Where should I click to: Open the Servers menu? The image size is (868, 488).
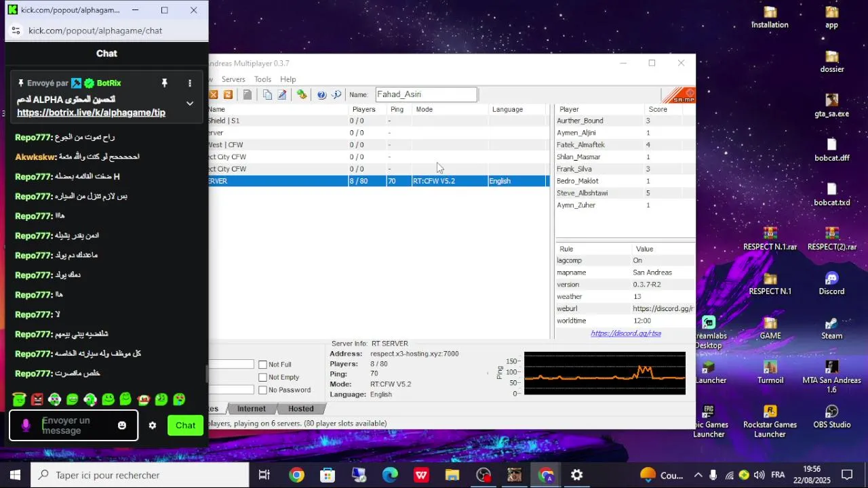pyautogui.click(x=233, y=79)
